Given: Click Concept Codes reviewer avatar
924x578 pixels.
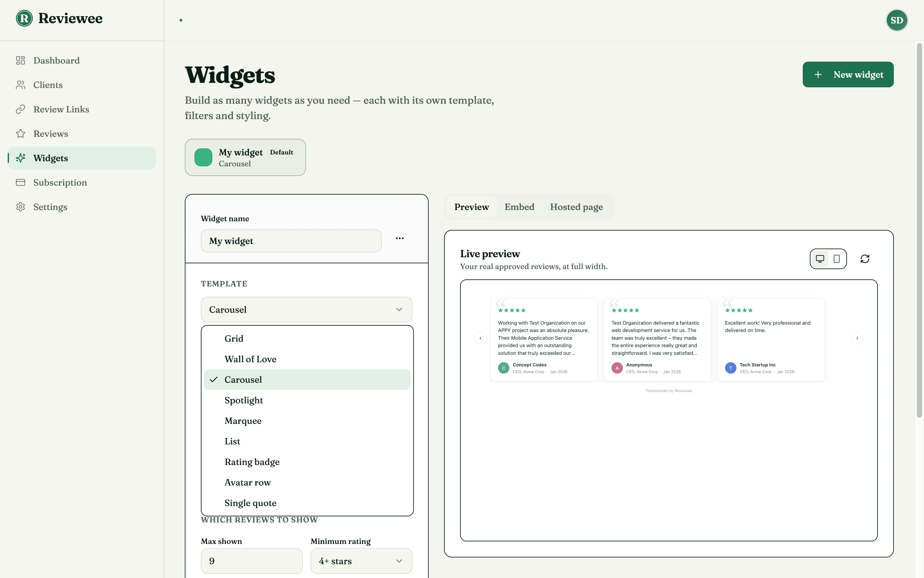Looking at the screenshot, I should point(504,368).
